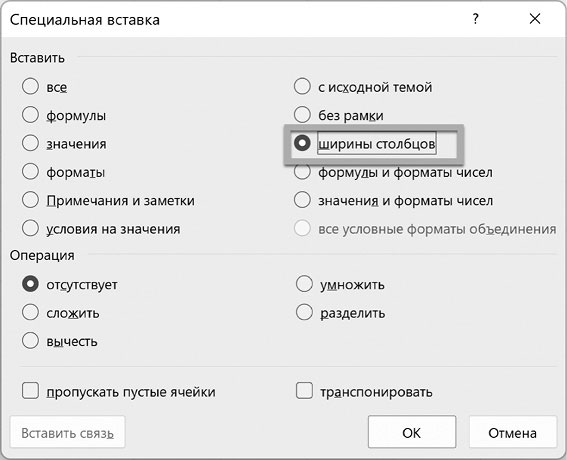Confirm with the OK button

pyautogui.click(x=412, y=432)
